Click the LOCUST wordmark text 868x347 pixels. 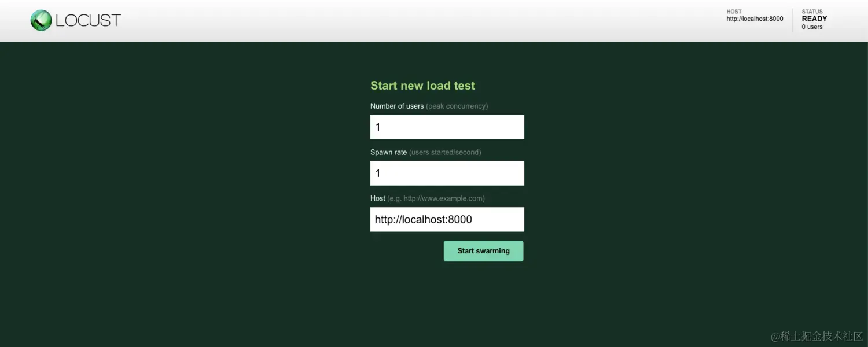(89, 21)
